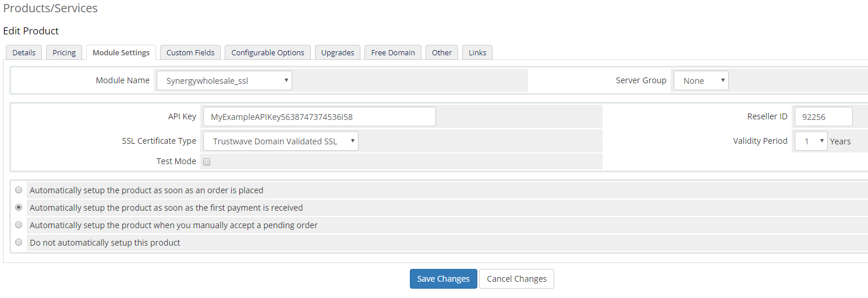Open the Custom Fields tab

(x=190, y=52)
